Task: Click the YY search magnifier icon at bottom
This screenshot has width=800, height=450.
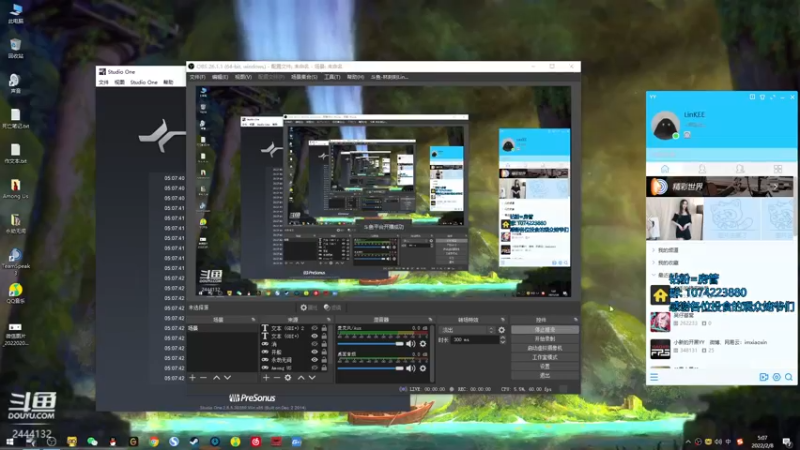Action: click(x=789, y=377)
